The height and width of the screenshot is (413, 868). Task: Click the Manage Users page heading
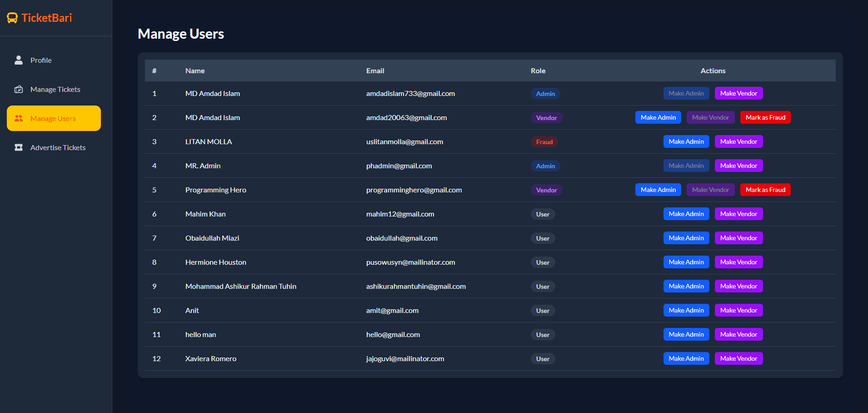point(181,34)
